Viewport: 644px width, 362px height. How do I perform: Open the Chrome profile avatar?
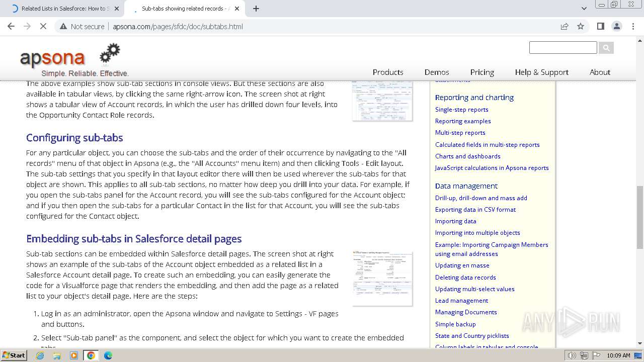616,26
